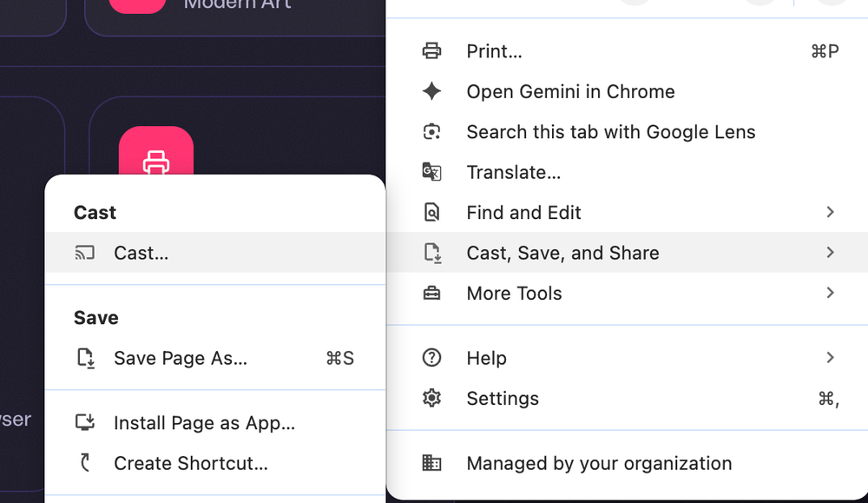Click the Cast, Save, and Share label
The image size is (868, 503).
[x=563, y=253]
